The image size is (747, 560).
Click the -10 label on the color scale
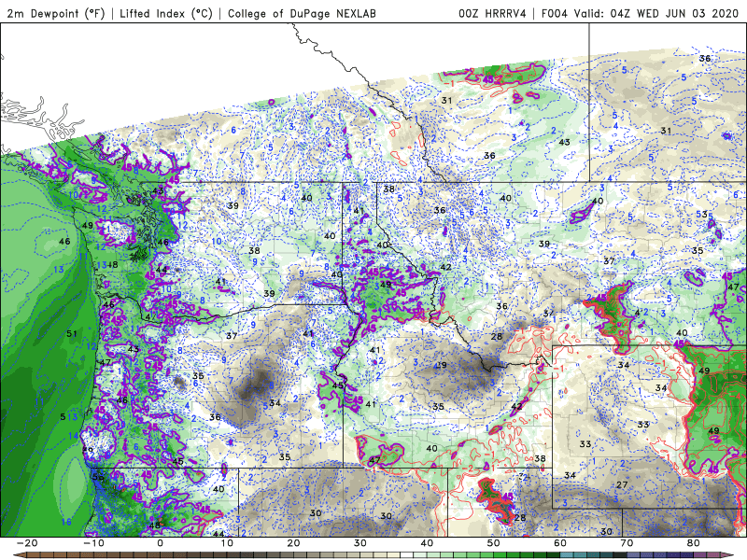[93, 543]
